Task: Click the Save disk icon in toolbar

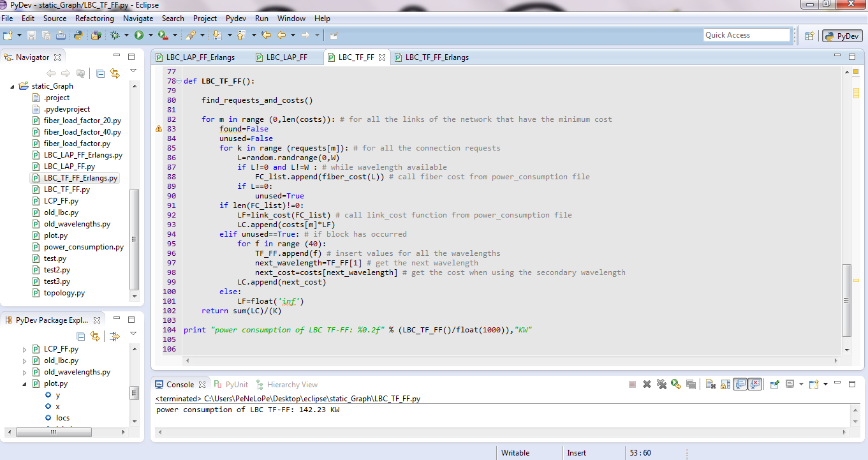Action: (32, 35)
